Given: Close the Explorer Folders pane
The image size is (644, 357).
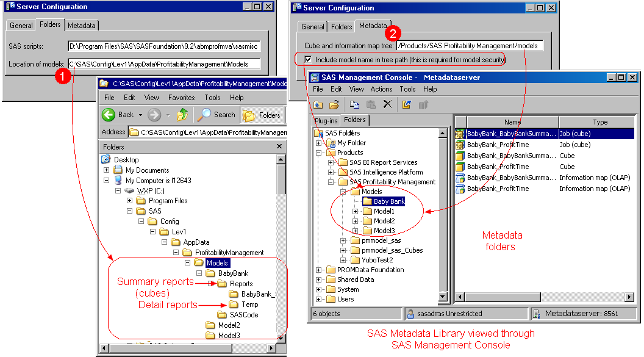Looking at the screenshot, I should coord(279,147).
